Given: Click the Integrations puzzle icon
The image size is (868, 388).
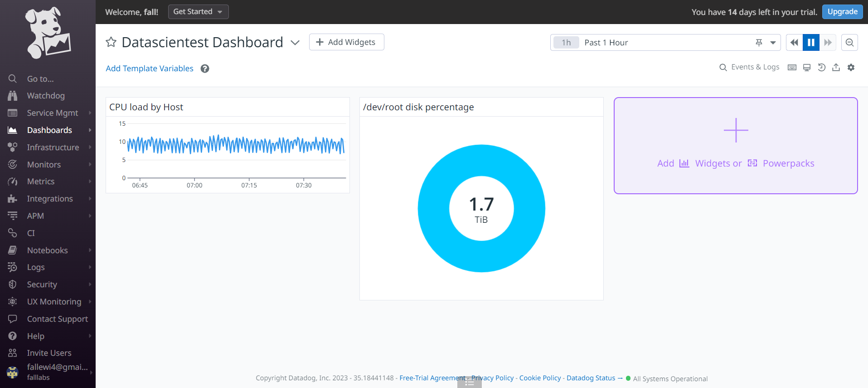Looking at the screenshot, I should [x=13, y=199].
